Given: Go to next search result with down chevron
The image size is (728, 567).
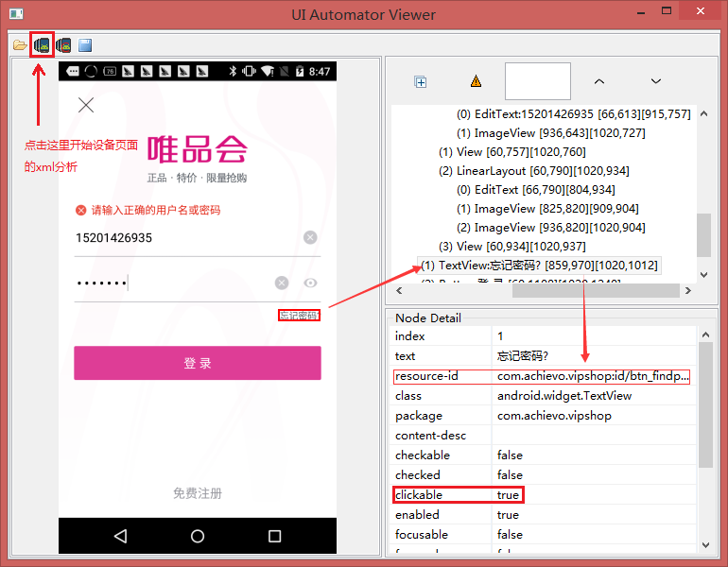Looking at the screenshot, I should point(655,82).
